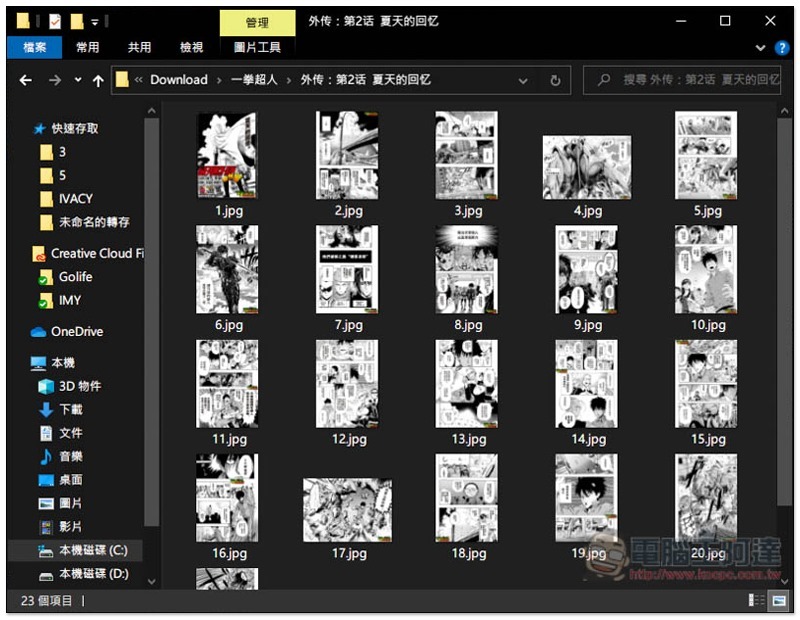Open 3D 物件 folder in sidebar
This screenshot has height=620, width=800.
[x=80, y=387]
